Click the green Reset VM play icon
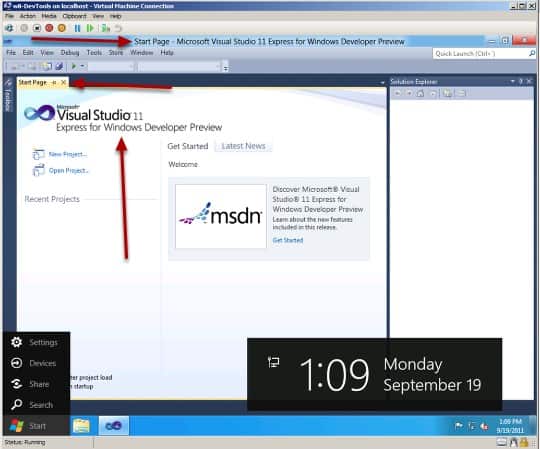This screenshot has width=540, height=449. pos(90,28)
